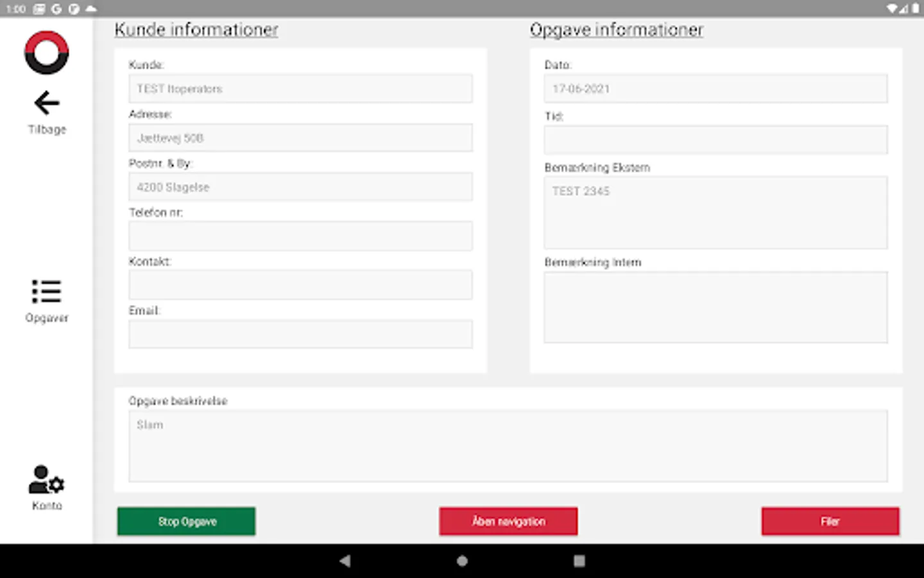
Task: Click the Opgave informationer heading
Action: point(617,30)
